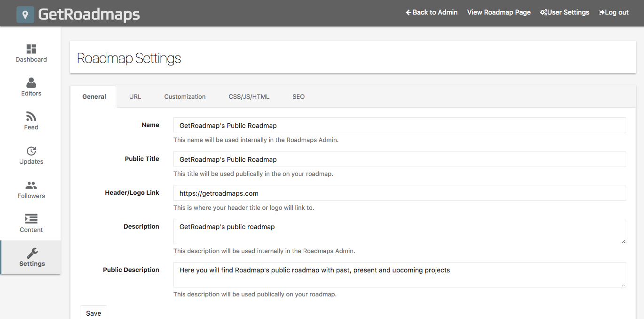Click help text 'This name will be used internally'
Viewport: 644px width, 319px height.
click(256, 140)
